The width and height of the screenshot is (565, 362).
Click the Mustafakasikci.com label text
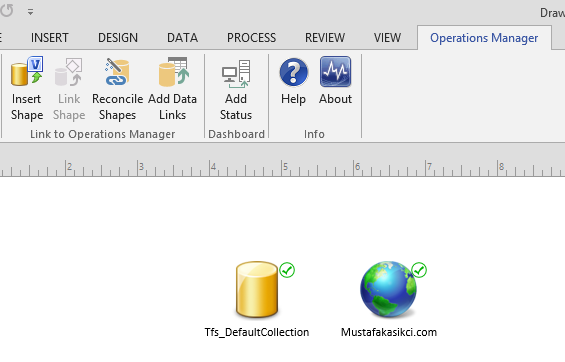[x=389, y=332]
